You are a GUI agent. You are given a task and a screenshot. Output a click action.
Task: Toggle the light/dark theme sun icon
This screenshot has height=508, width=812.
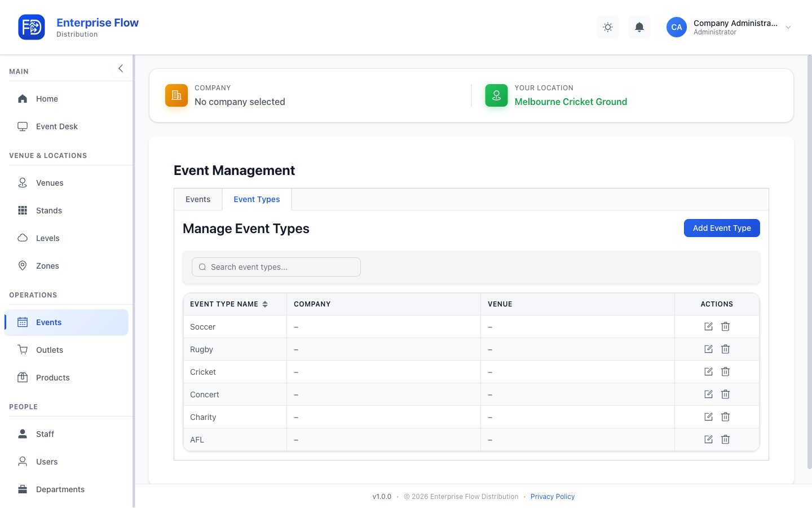click(x=608, y=27)
